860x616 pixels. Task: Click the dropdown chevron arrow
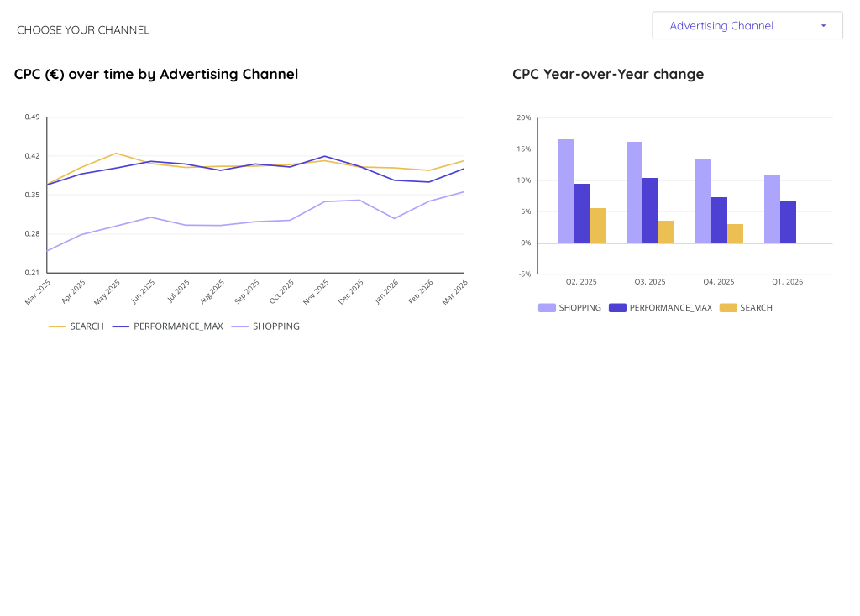pos(824,25)
